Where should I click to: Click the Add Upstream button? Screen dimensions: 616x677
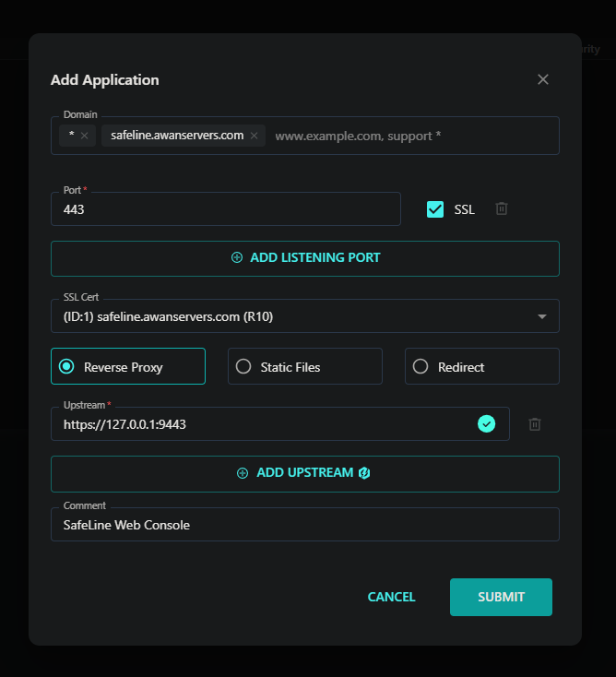(x=305, y=474)
